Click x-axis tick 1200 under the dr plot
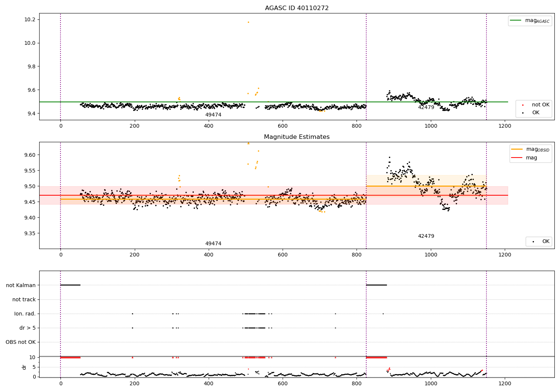The image size is (560, 392). coord(505,383)
